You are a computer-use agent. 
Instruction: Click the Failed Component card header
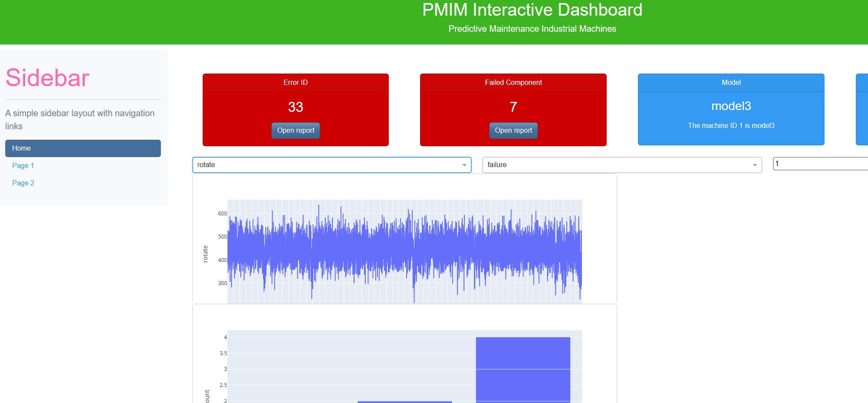(x=513, y=83)
